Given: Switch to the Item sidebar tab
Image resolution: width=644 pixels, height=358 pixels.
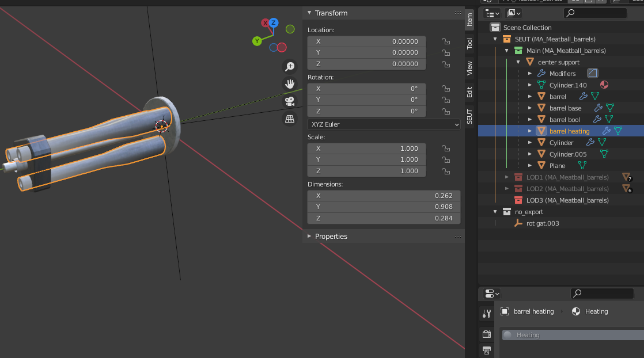Looking at the screenshot, I should click(469, 20).
